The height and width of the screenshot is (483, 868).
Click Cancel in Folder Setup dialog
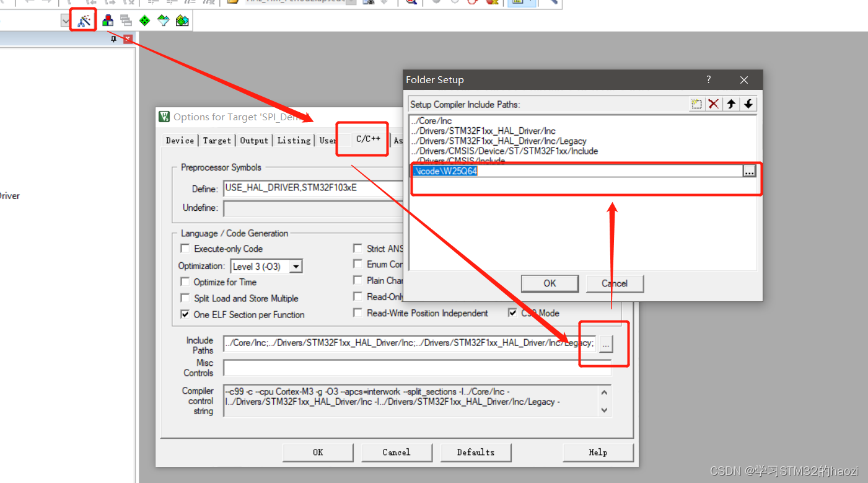615,283
